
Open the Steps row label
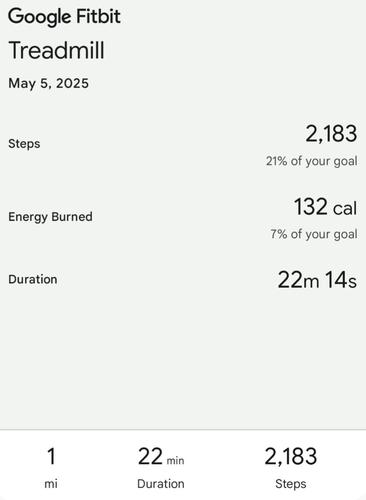tap(24, 144)
